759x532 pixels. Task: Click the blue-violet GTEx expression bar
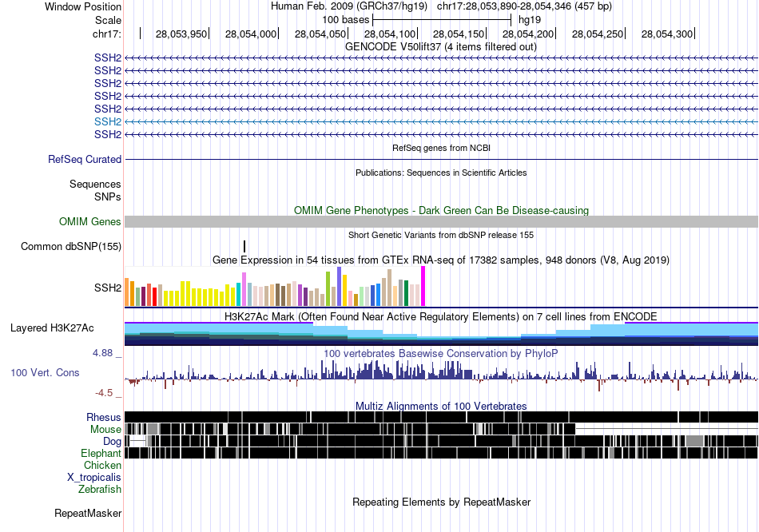340,286
